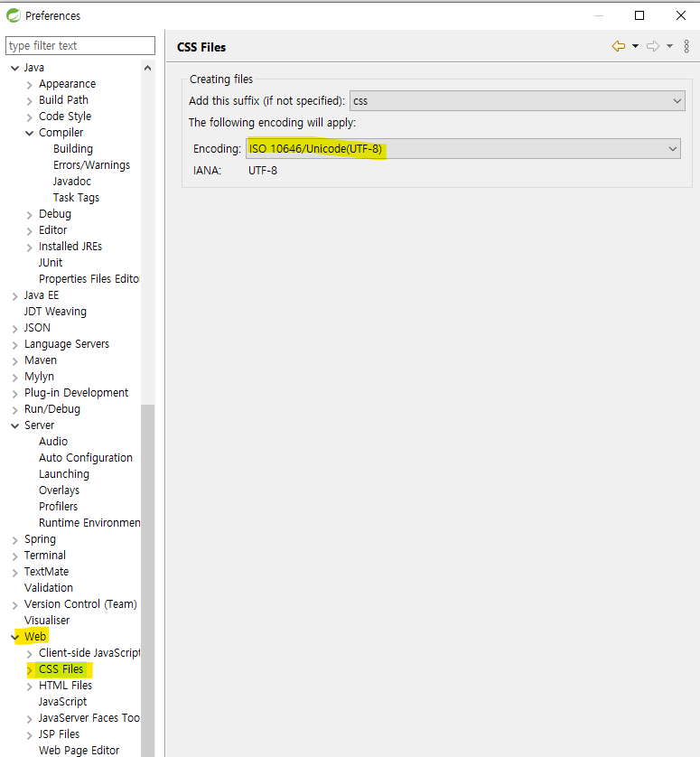Collapse the Server node
Image resolution: width=700 pixels, height=757 pixels.
(15, 425)
